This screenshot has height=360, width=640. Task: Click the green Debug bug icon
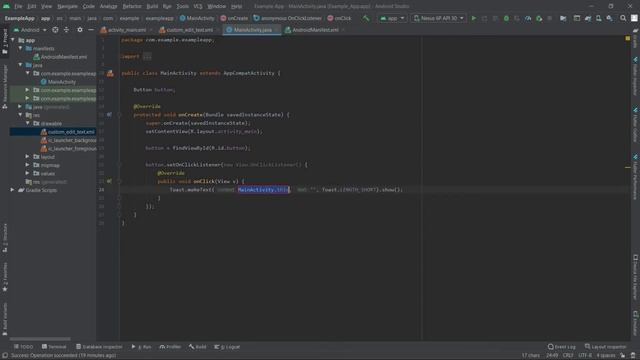tap(506, 18)
